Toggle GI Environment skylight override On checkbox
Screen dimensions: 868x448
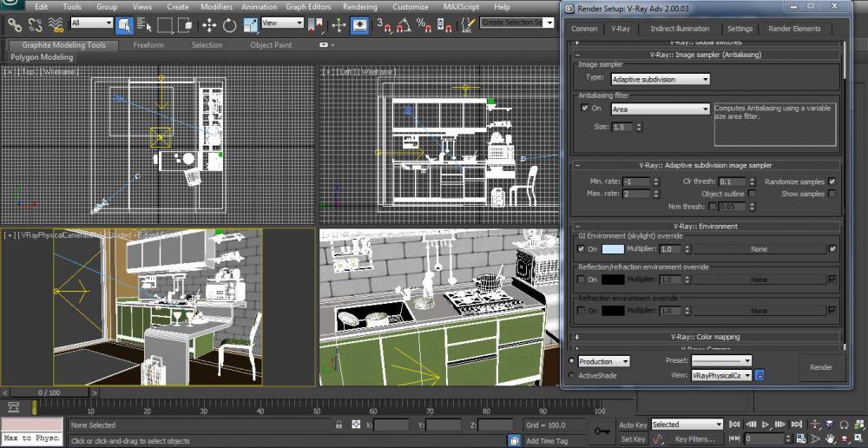click(x=581, y=249)
